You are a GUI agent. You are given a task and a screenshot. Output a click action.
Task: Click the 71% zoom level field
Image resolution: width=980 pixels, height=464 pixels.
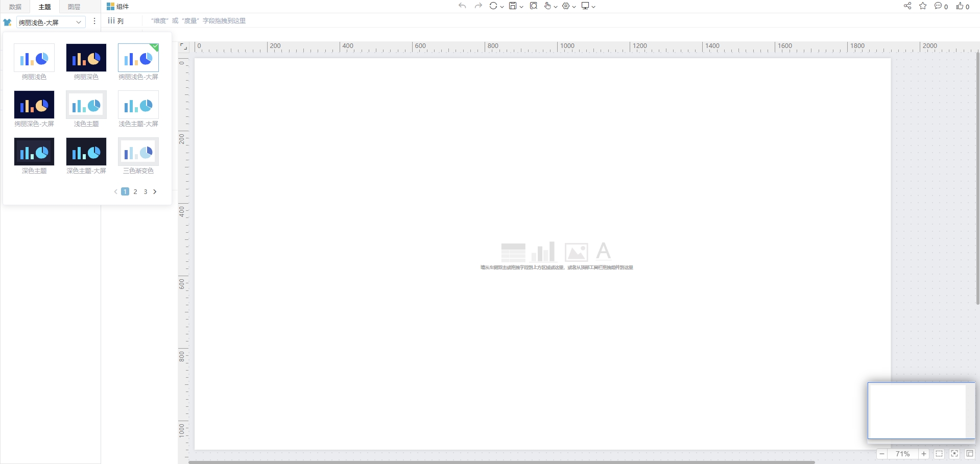coord(903,454)
